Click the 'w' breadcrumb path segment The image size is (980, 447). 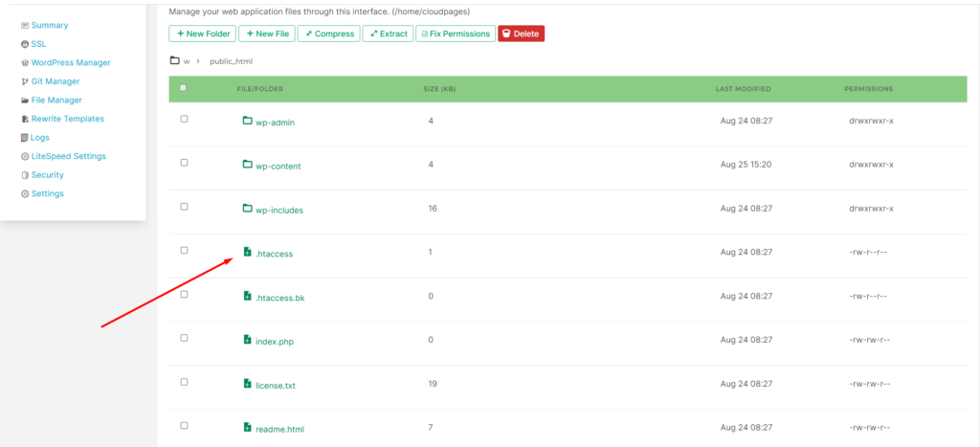(187, 61)
